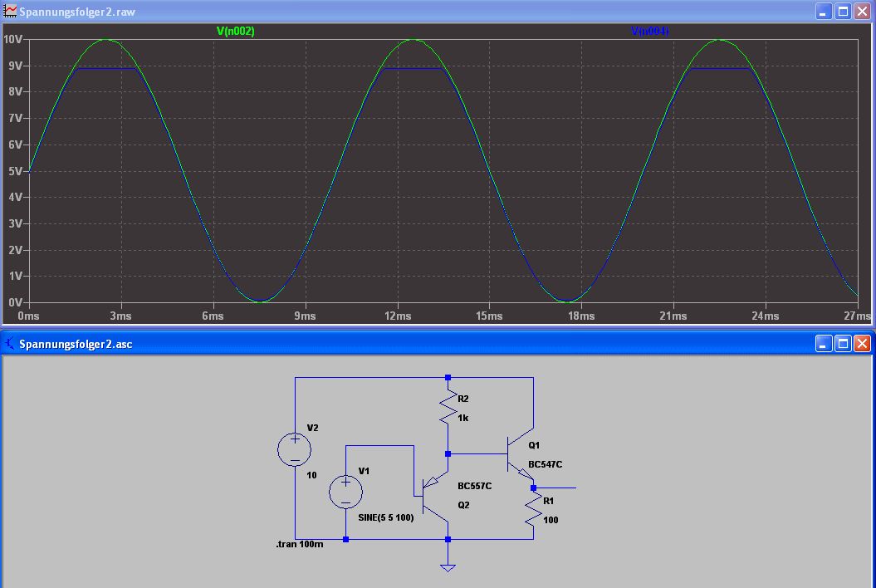Screen dimensions: 876x588
Task: Click the 12ms time axis label
Action: point(398,316)
